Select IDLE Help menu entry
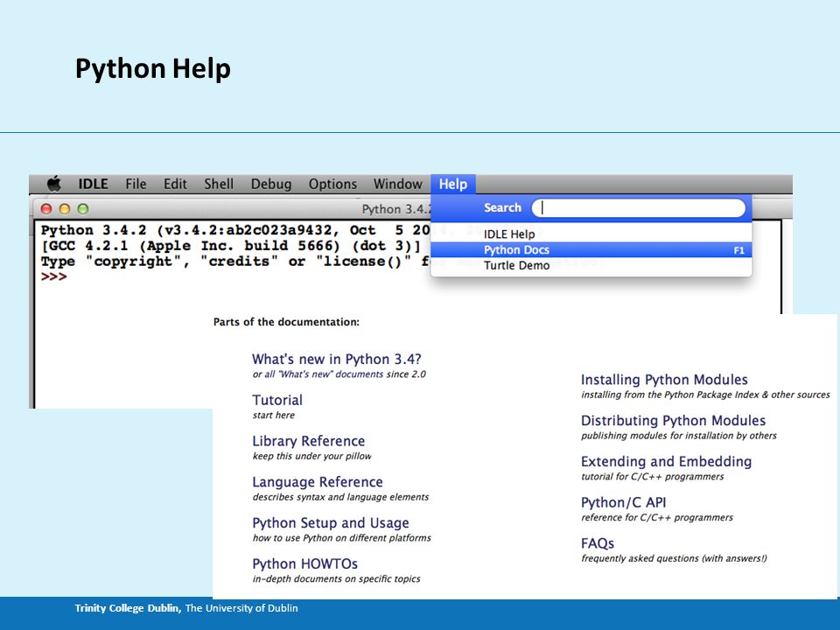 click(591, 234)
